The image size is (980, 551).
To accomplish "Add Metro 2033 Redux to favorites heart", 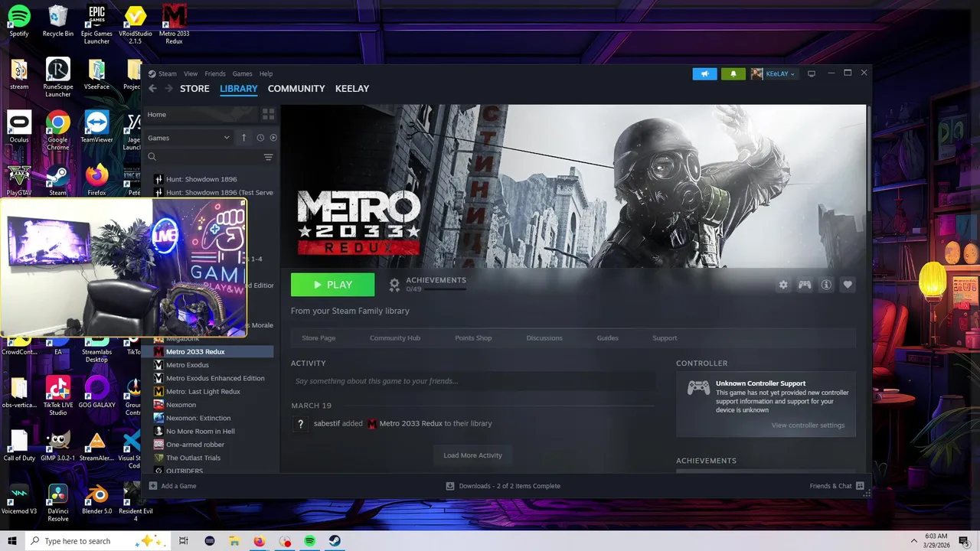I will point(848,285).
